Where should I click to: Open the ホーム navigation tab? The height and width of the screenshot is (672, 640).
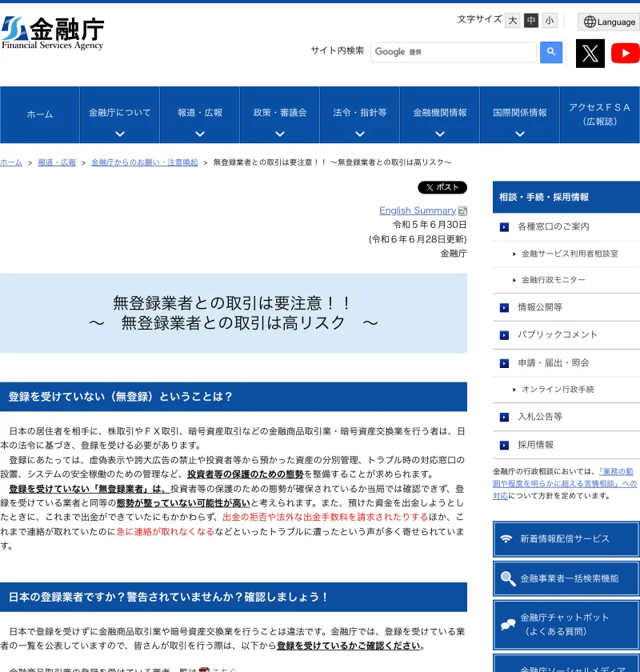[40, 115]
